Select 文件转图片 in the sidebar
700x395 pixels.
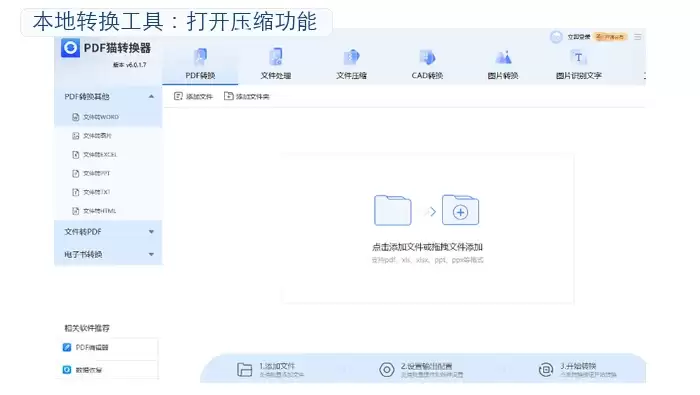108,136
